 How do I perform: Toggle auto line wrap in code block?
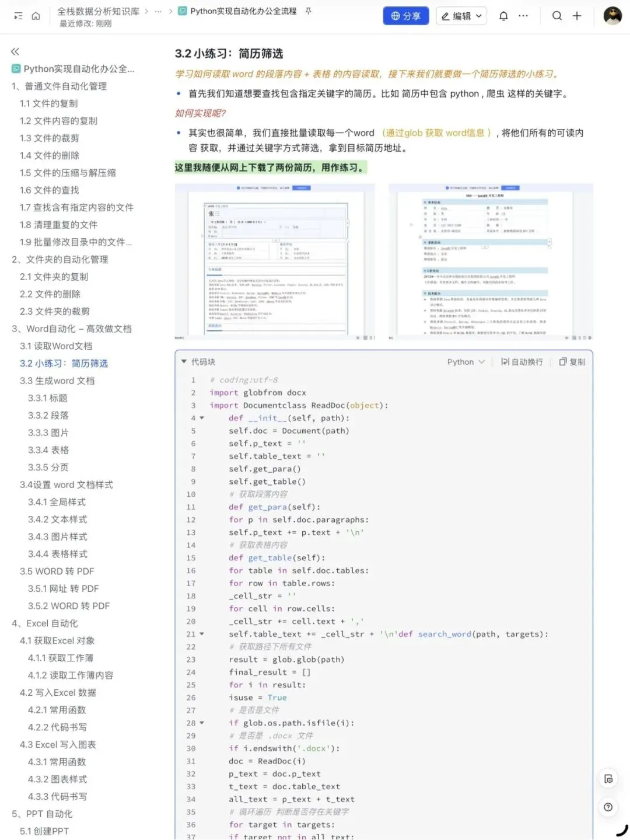[521, 362]
